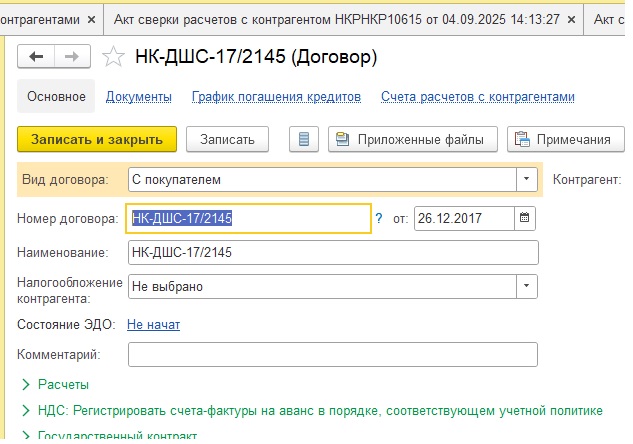Viewport: 633px width, 444px height.
Task: Open the list icon button beside Записать
Action: point(304,139)
